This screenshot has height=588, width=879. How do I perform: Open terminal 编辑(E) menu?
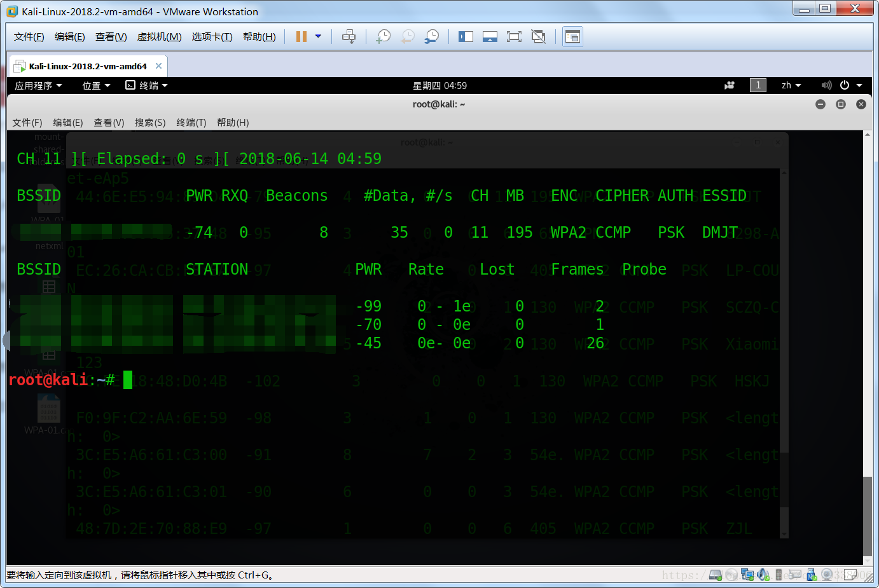(68, 123)
